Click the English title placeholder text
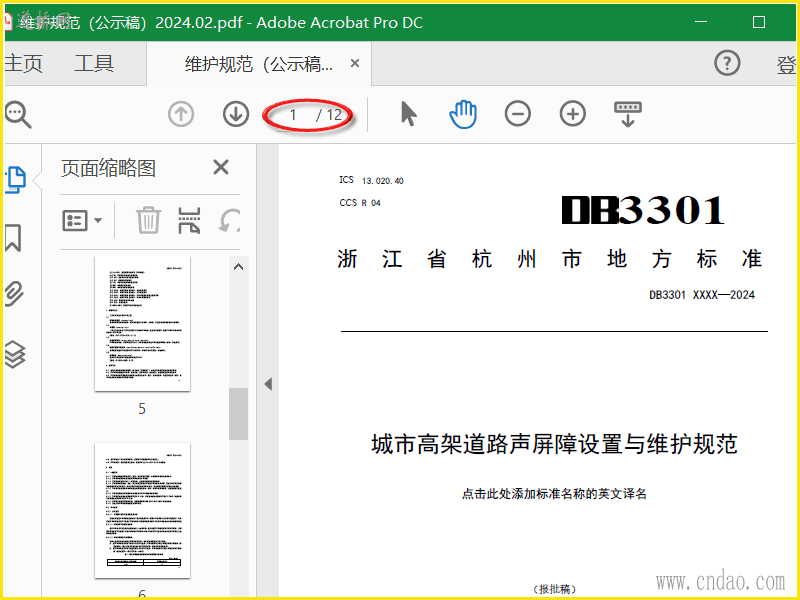Viewport: 800px width, 600px height. [554, 494]
